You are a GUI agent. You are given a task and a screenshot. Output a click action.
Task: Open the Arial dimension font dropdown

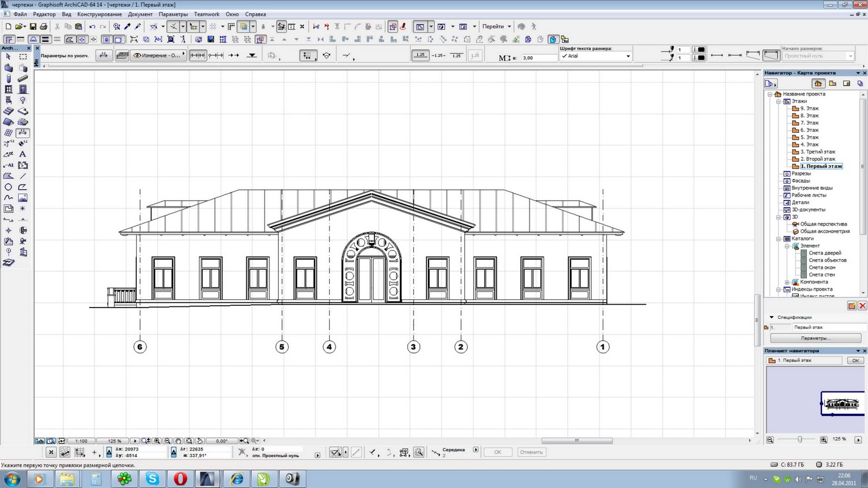click(596, 56)
